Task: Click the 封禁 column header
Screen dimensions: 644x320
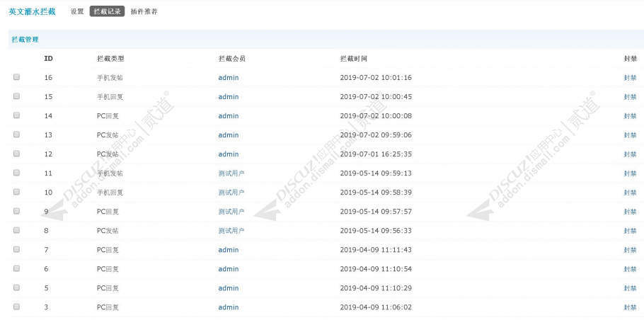Action: tap(630, 59)
